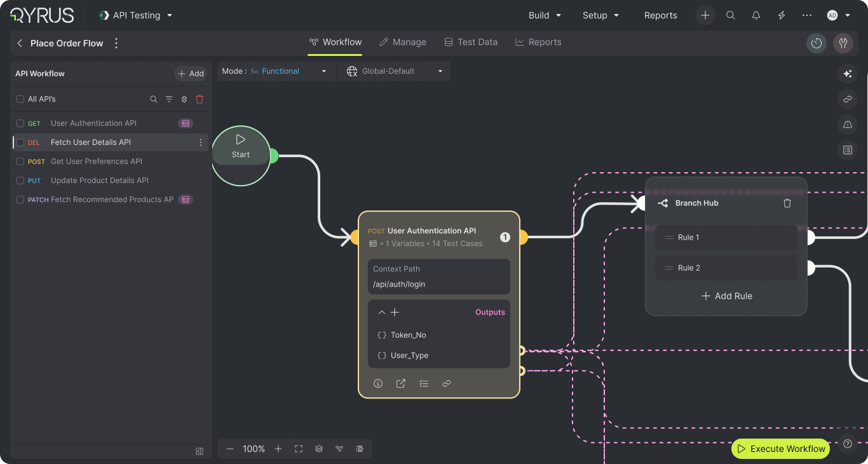Open User Authentication node in external view

(x=401, y=384)
